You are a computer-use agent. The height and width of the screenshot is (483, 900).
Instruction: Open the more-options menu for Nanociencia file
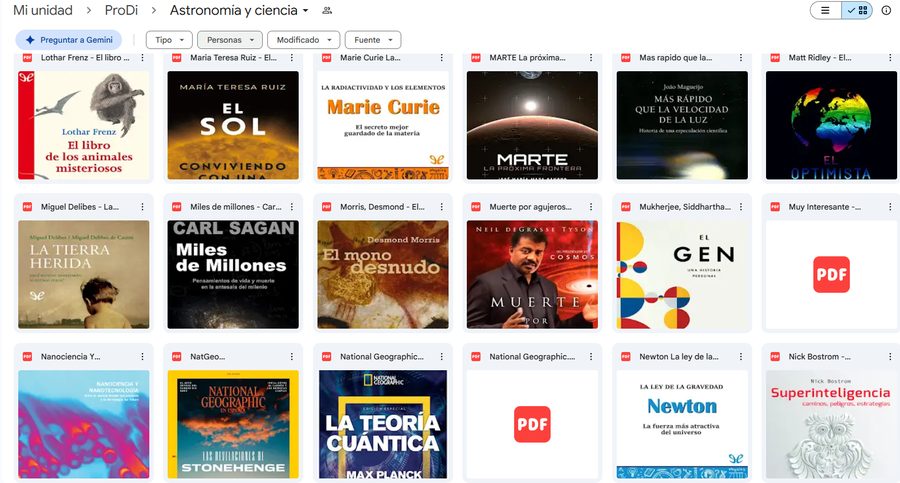coord(142,357)
